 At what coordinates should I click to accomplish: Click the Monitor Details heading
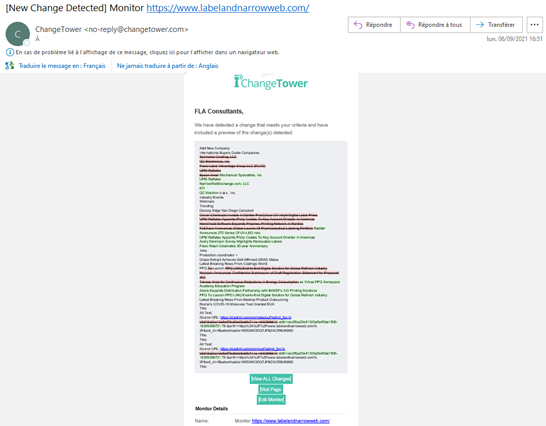click(x=211, y=409)
